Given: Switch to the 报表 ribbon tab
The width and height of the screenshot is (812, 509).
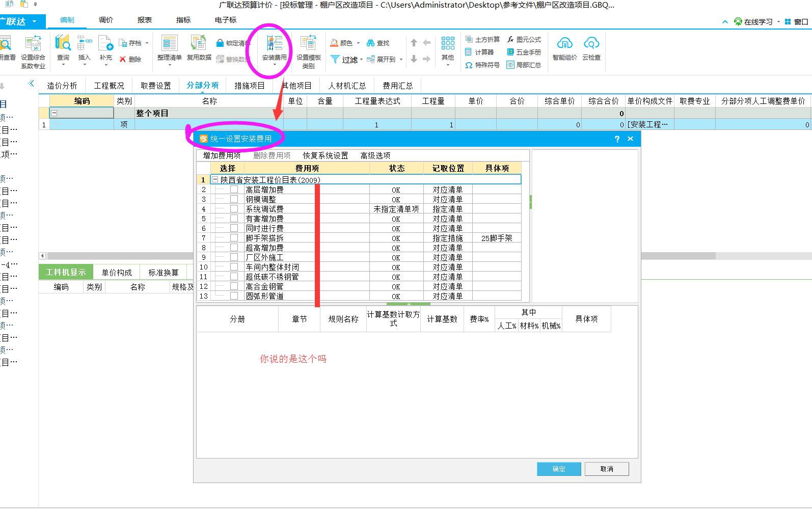Looking at the screenshot, I should (x=145, y=20).
